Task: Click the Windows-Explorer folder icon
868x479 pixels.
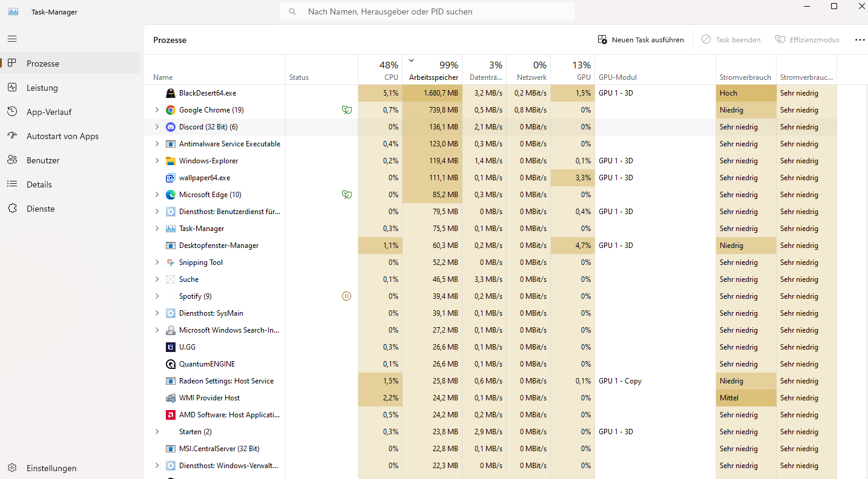Action: 171,161
